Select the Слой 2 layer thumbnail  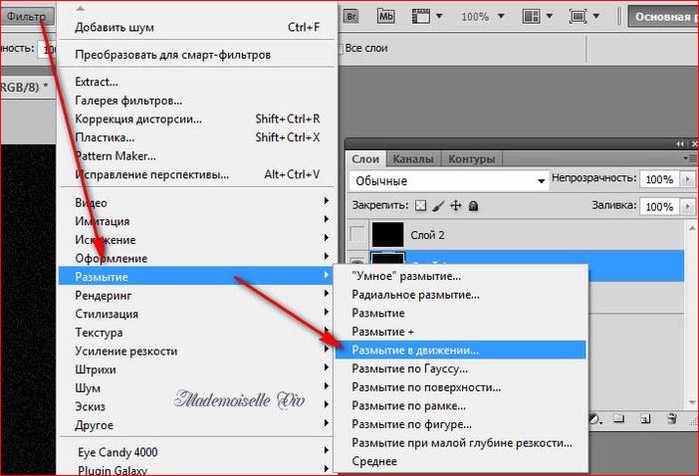click(x=388, y=234)
